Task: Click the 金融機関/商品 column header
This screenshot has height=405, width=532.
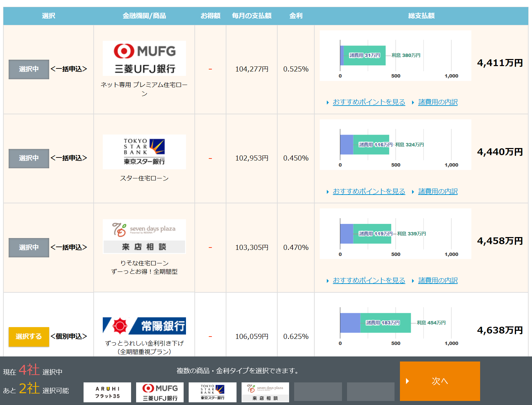Action: (x=144, y=16)
